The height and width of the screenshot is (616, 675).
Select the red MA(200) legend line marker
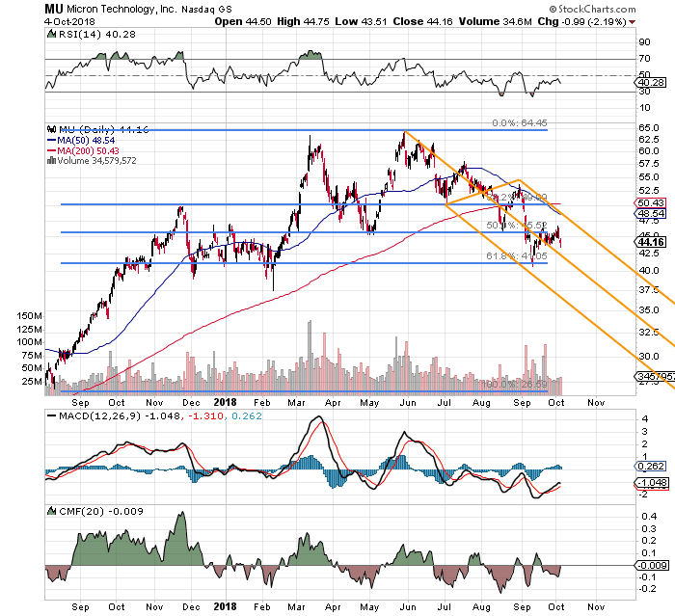click(51, 150)
